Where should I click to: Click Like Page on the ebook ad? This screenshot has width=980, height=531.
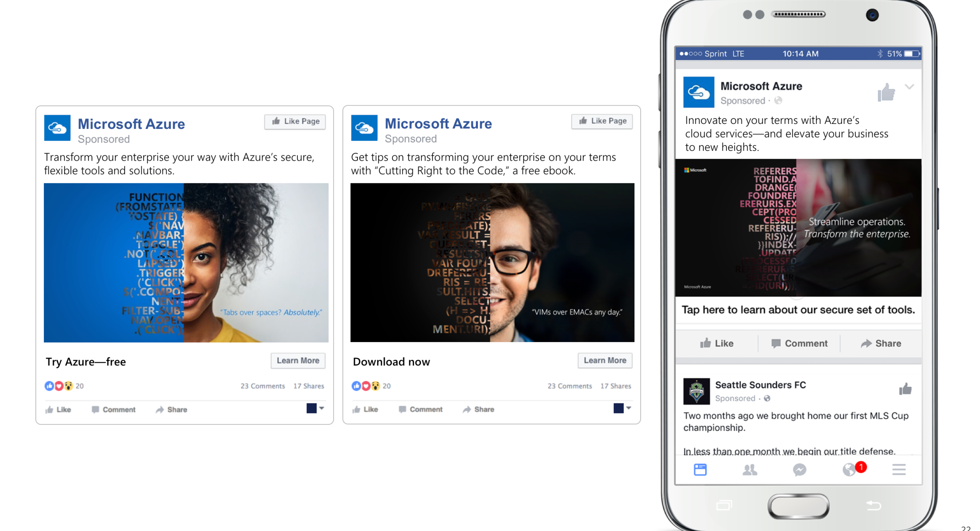(x=602, y=121)
